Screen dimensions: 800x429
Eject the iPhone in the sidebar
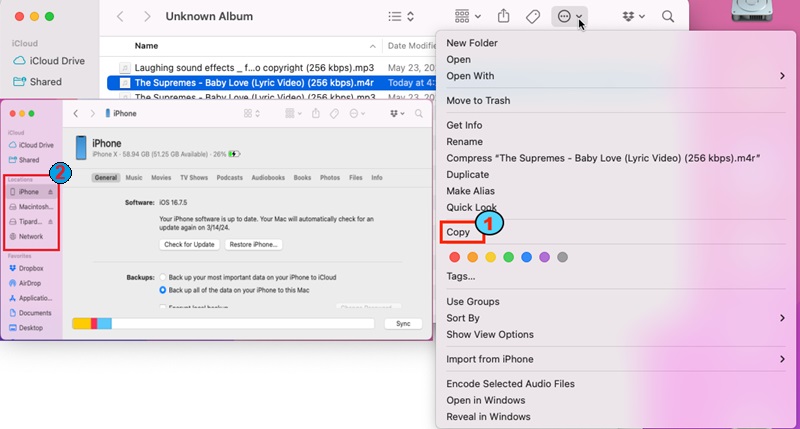pos(51,192)
